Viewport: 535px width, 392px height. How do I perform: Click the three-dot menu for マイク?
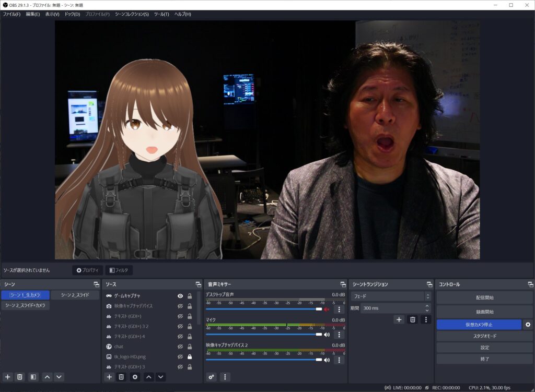click(x=339, y=335)
